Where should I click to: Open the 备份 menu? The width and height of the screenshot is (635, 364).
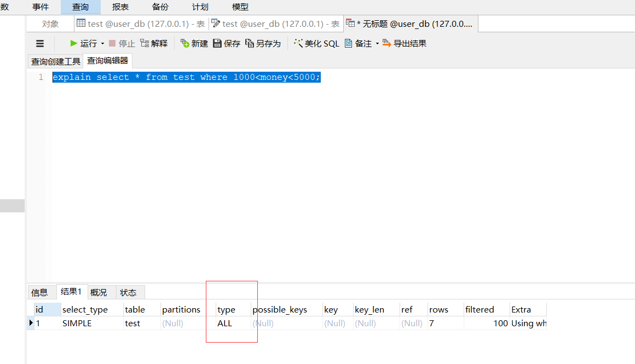tap(160, 7)
